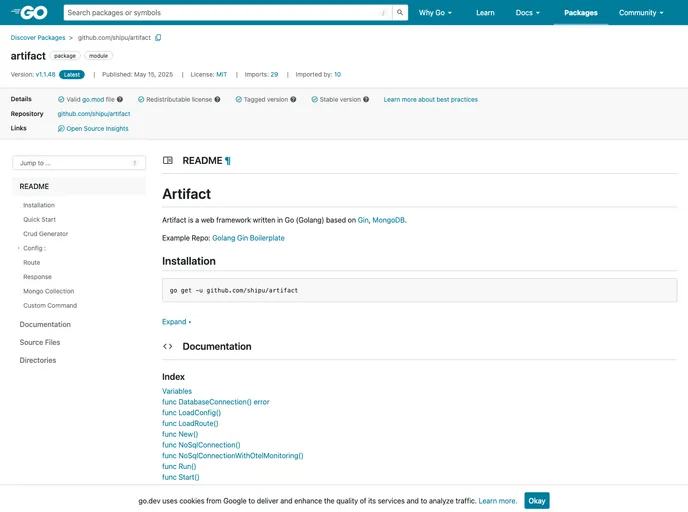Expand the full README with Expand link
This screenshot has height=512, width=688.
click(176, 322)
